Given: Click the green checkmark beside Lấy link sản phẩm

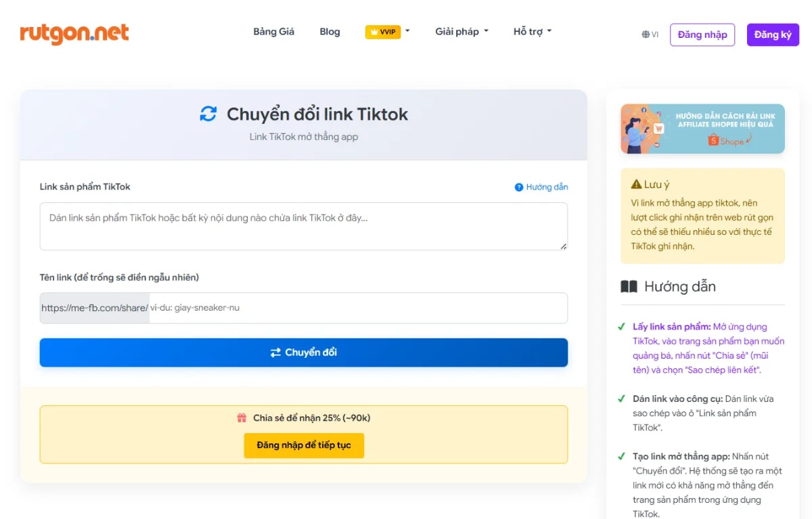Looking at the screenshot, I should click(x=621, y=326).
